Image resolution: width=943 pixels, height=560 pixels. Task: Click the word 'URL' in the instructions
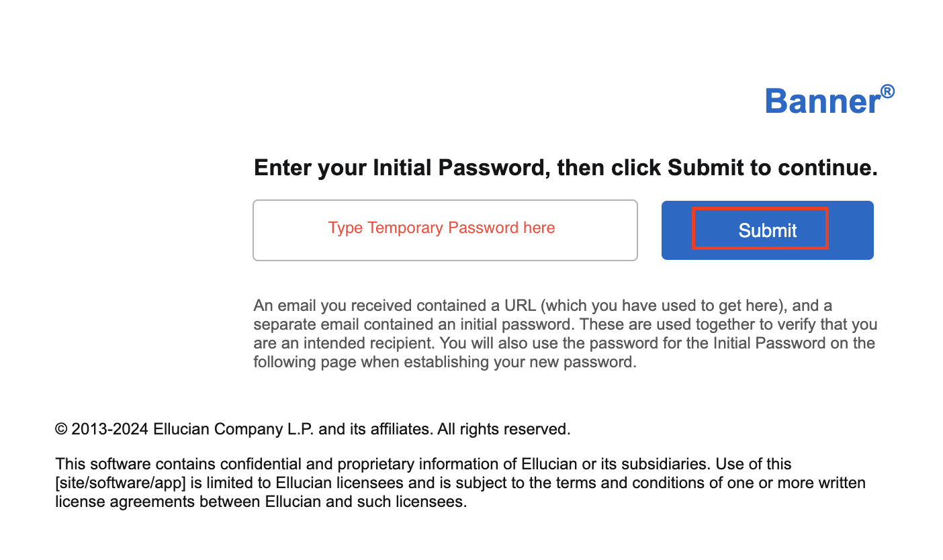click(x=519, y=306)
